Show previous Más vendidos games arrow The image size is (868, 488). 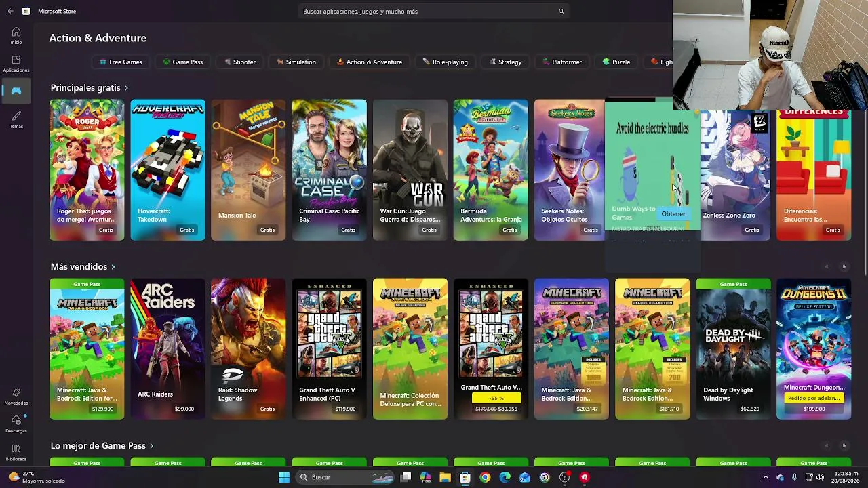point(826,266)
